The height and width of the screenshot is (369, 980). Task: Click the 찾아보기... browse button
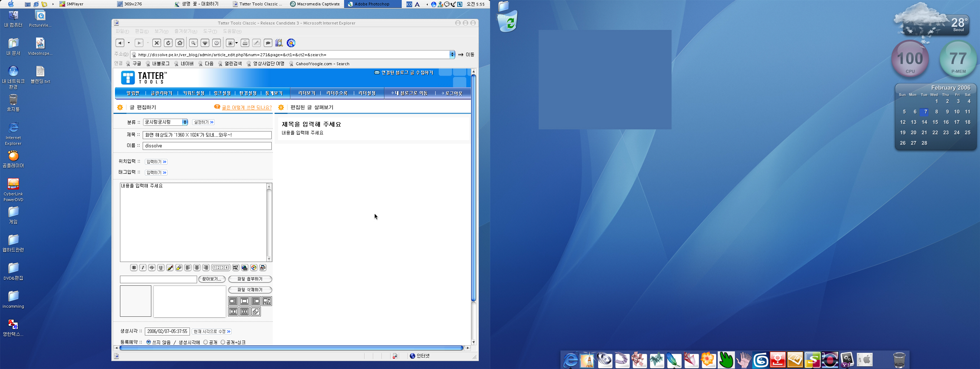pyautogui.click(x=211, y=279)
